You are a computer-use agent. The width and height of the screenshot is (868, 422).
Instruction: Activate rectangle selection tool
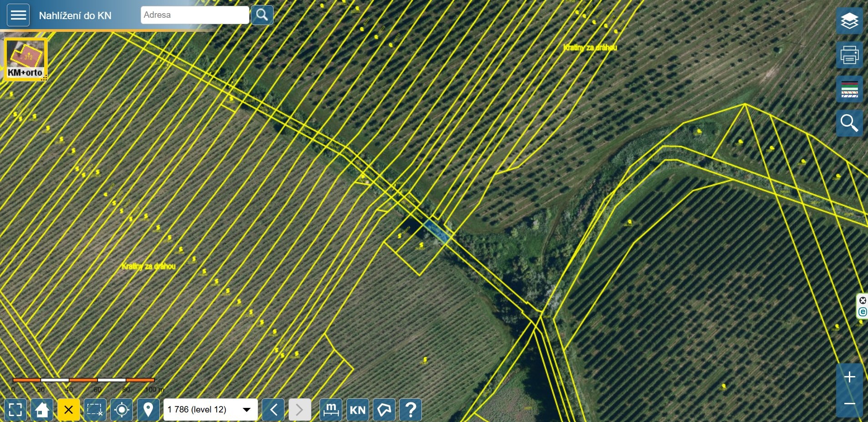tap(95, 410)
